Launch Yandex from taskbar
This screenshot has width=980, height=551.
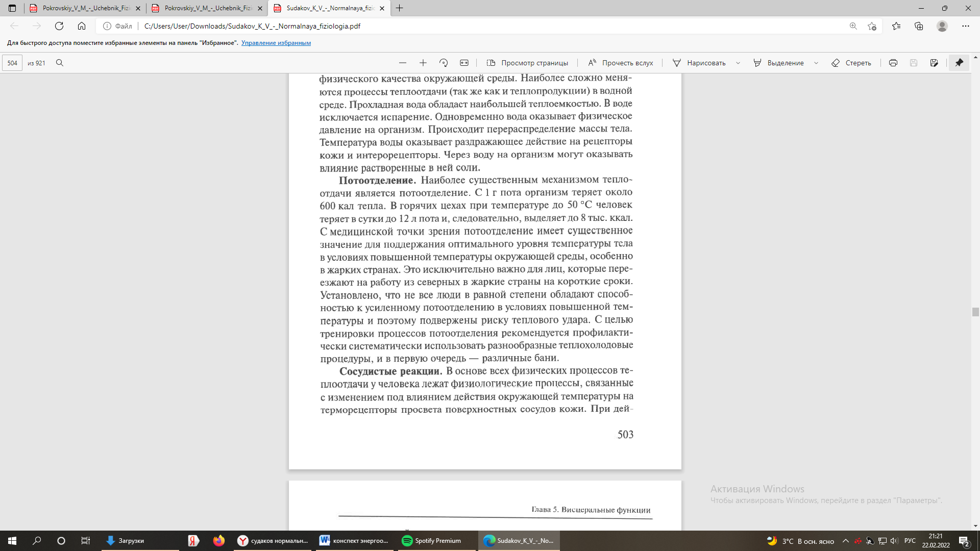pos(193,541)
